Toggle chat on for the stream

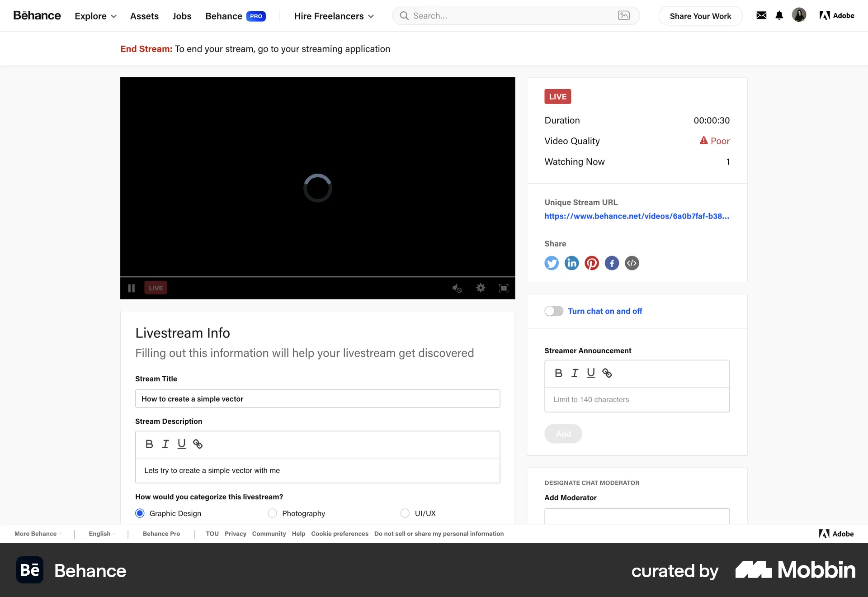click(x=553, y=311)
